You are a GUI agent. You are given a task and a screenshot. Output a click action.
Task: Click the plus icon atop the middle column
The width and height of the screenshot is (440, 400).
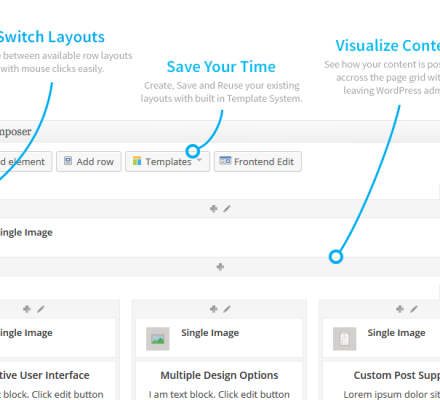tap(214, 309)
